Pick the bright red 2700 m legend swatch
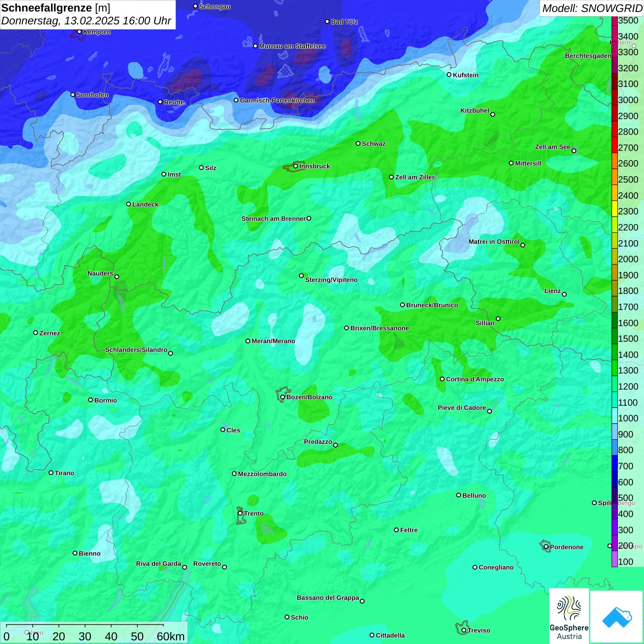644x644 pixels. tap(615, 145)
